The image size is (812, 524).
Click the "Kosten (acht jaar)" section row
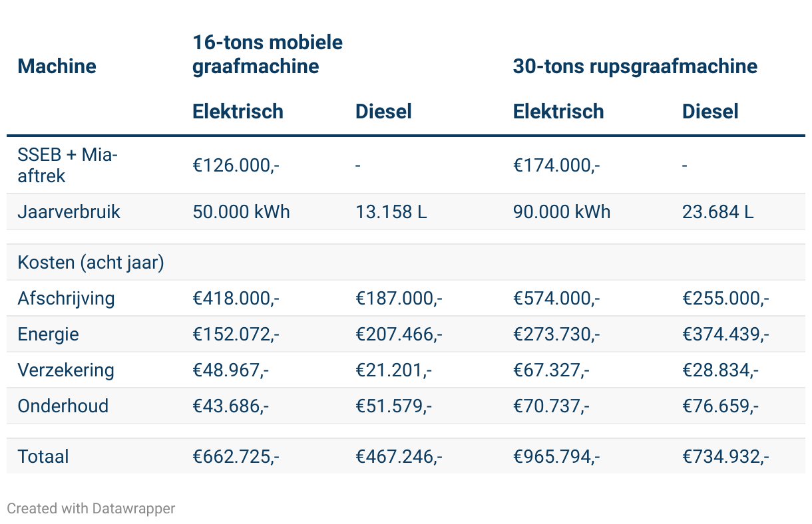(x=91, y=263)
